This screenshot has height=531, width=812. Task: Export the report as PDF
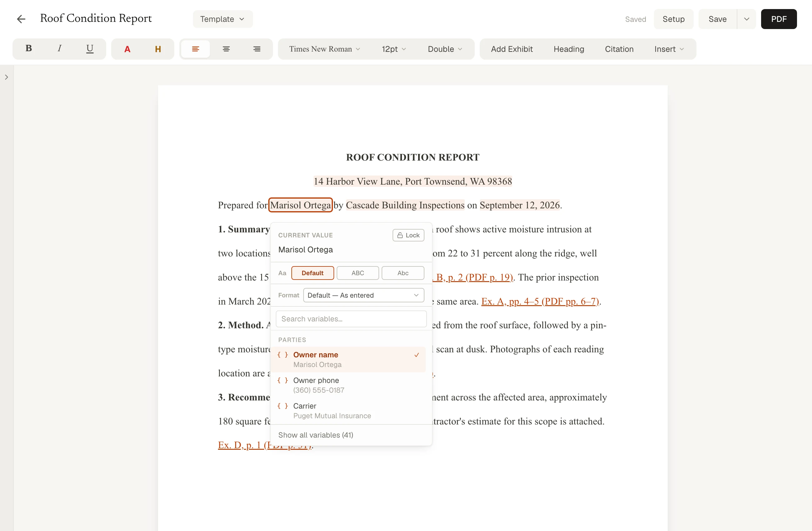(779, 19)
